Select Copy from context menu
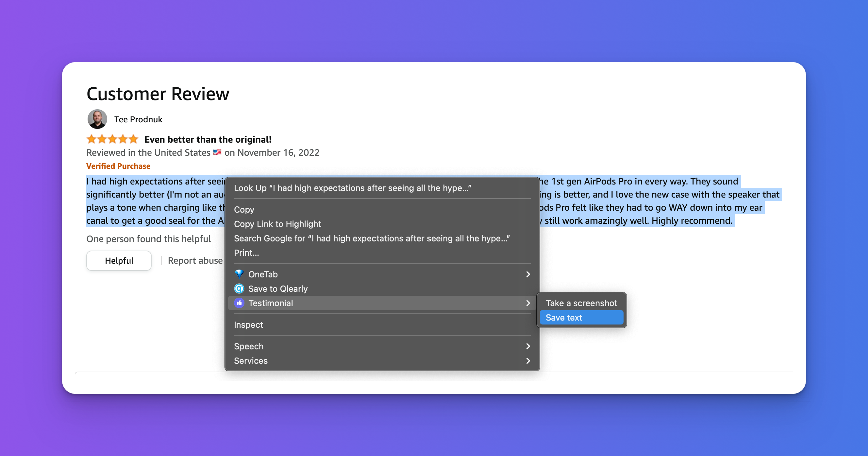 coord(244,209)
